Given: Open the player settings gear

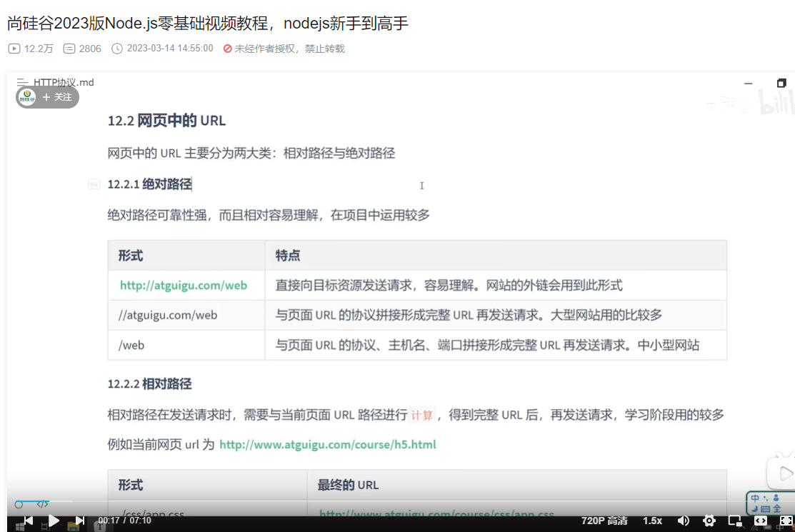Looking at the screenshot, I should 709,521.
